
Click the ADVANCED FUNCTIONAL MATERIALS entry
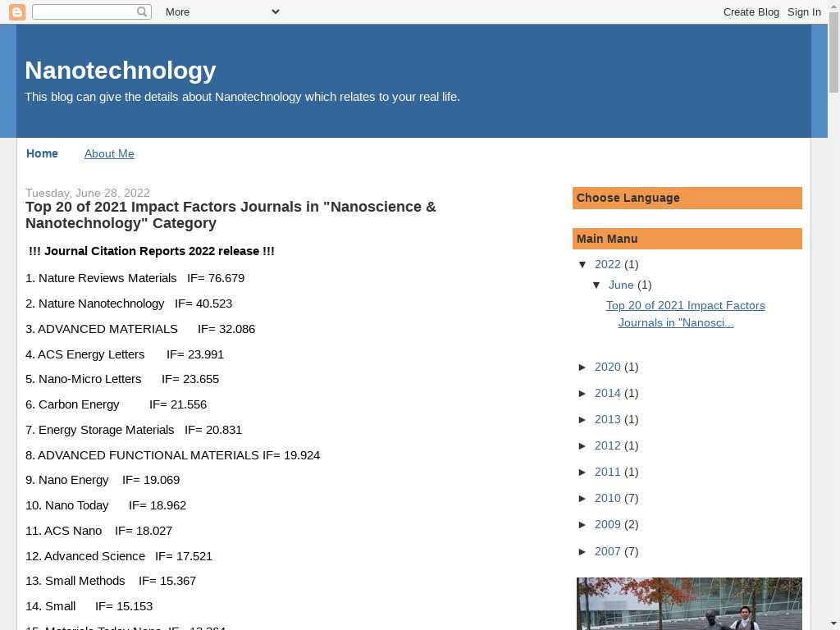pyautogui.click(x=172, y=455)
